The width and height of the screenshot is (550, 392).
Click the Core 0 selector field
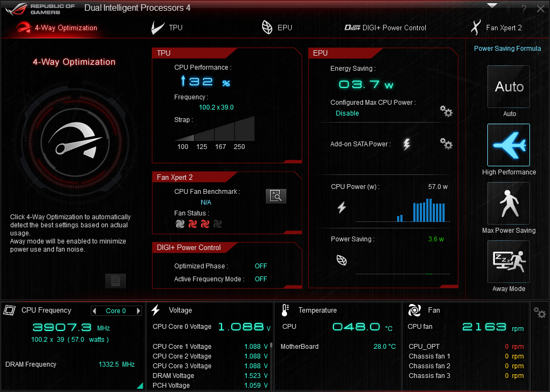pos(116,310)
